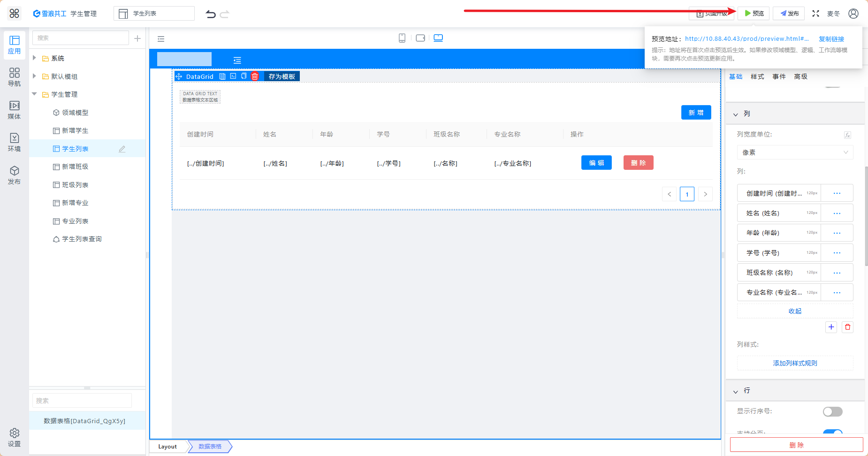
Task: Go to next page arrow in pagination
Action: tap(705, 194)
